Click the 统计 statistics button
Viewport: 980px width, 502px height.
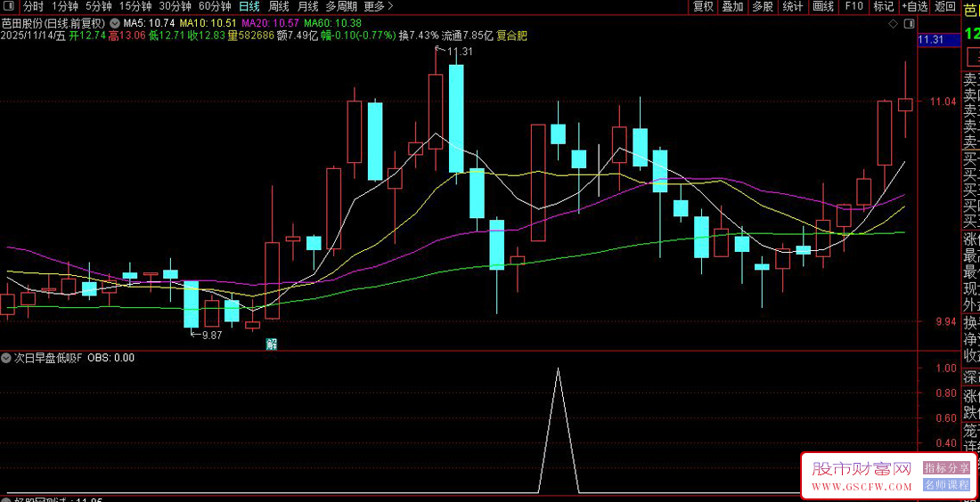(x=792, y=6)
